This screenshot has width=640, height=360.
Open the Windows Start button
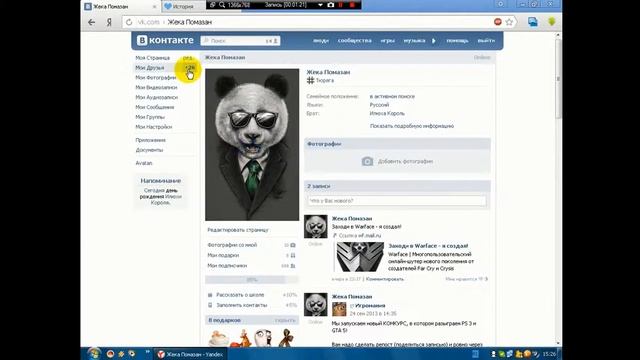94,354
